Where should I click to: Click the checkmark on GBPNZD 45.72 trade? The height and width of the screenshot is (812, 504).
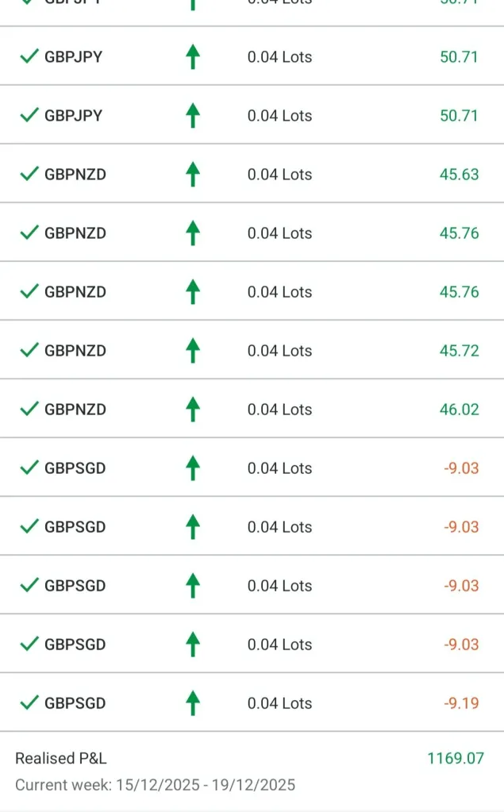pos(29,350)
